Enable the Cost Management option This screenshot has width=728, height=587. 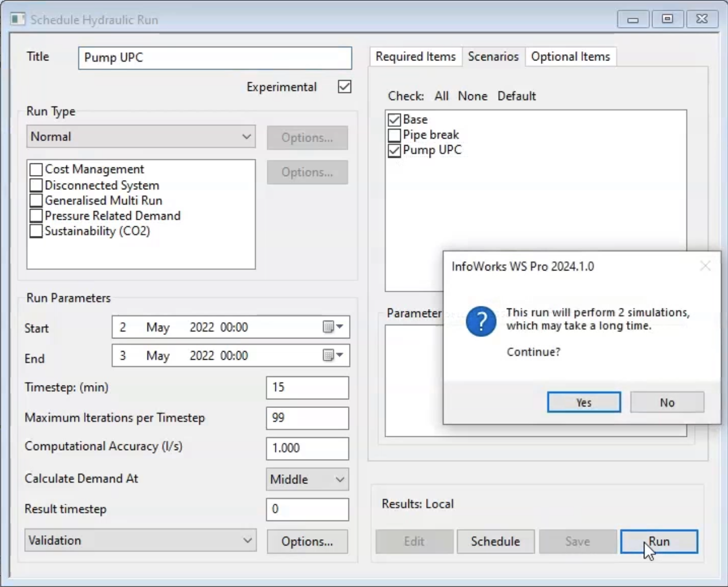36,169
